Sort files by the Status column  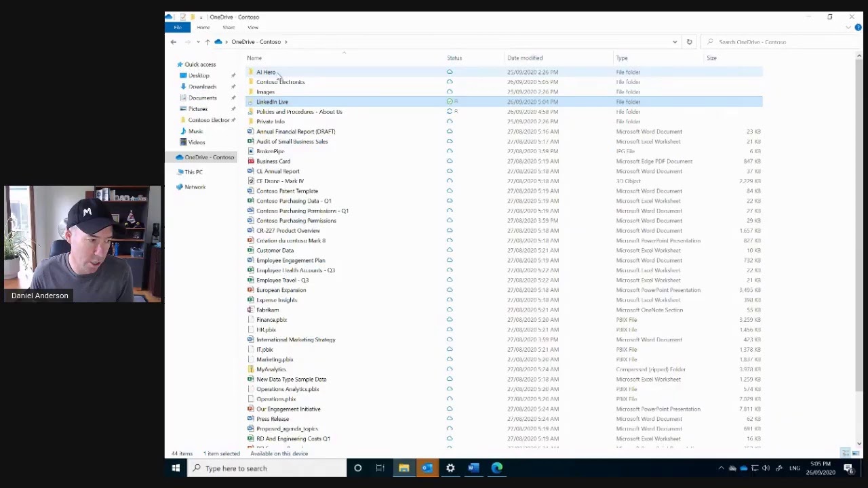coord(454,58)
